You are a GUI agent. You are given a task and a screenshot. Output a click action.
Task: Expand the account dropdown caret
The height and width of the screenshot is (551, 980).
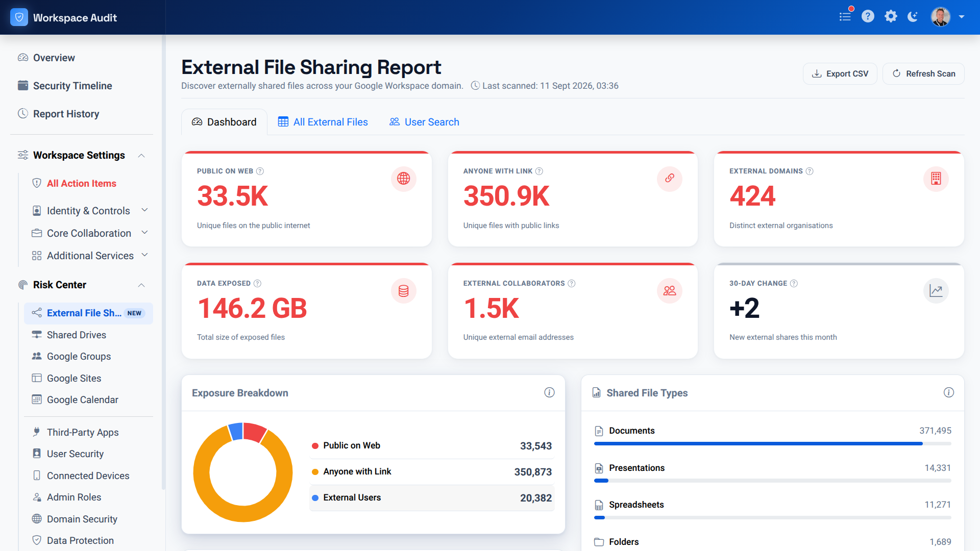point(962,17)
